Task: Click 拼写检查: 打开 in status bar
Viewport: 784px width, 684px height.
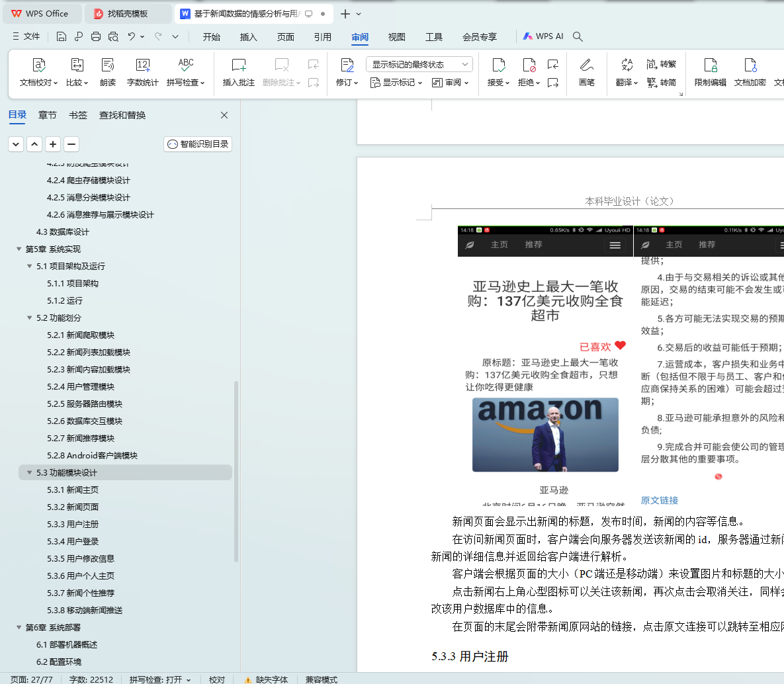Action: tap(160, 679)
